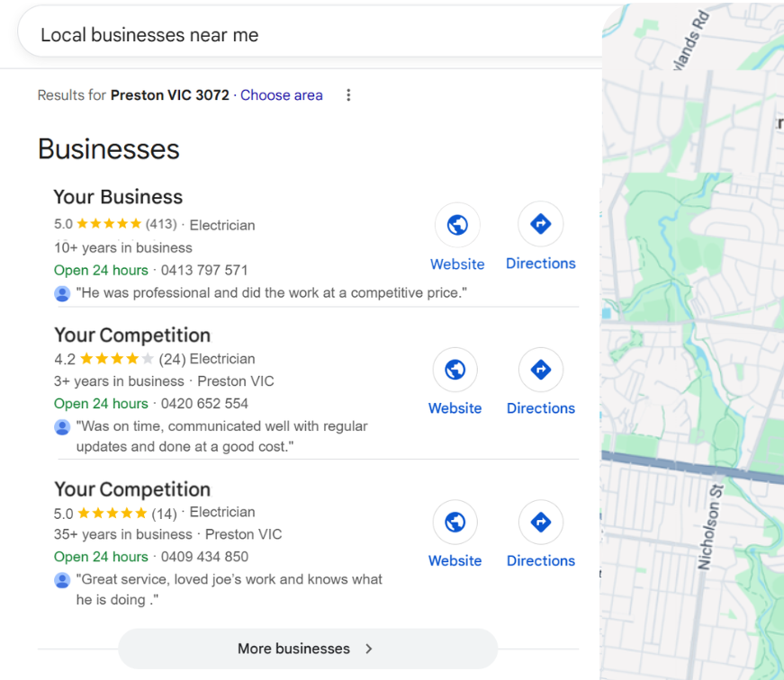The width and height of the screenshot is (784, 680).
Task: Open Your Business website globe icon
Action: 457,225
